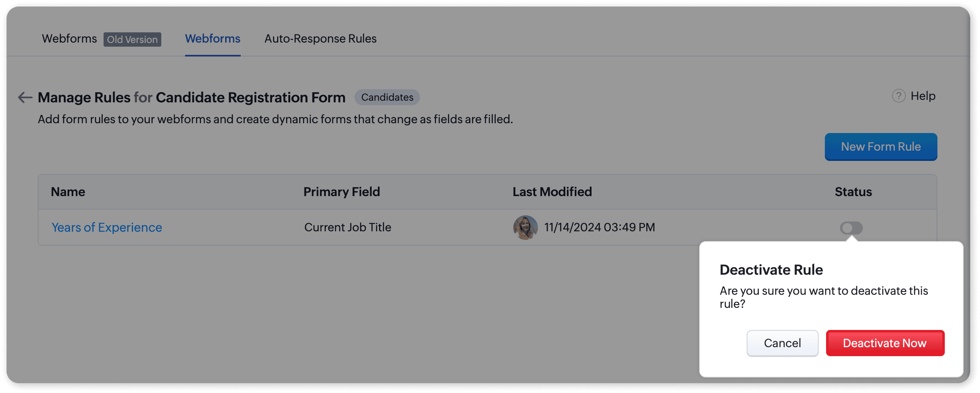Click the user avatar in Last Modified
Screen dimensions: 980x393
[525, 228]
